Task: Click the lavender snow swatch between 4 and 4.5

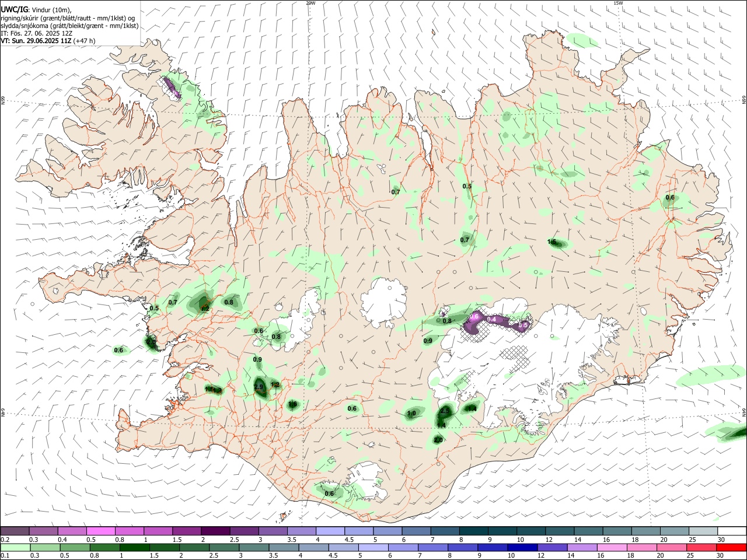Action: pos(330,531)
